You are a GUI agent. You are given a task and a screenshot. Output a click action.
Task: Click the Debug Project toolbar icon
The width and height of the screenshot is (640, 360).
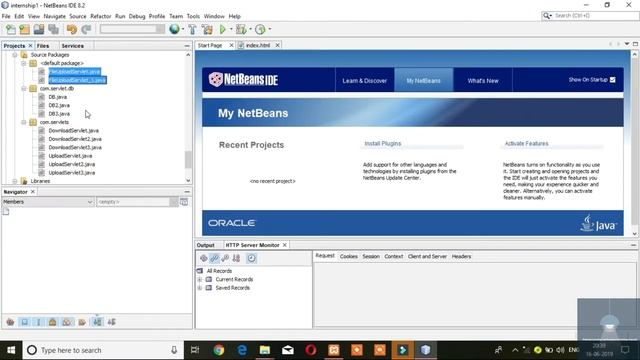[x=241, y=29]
